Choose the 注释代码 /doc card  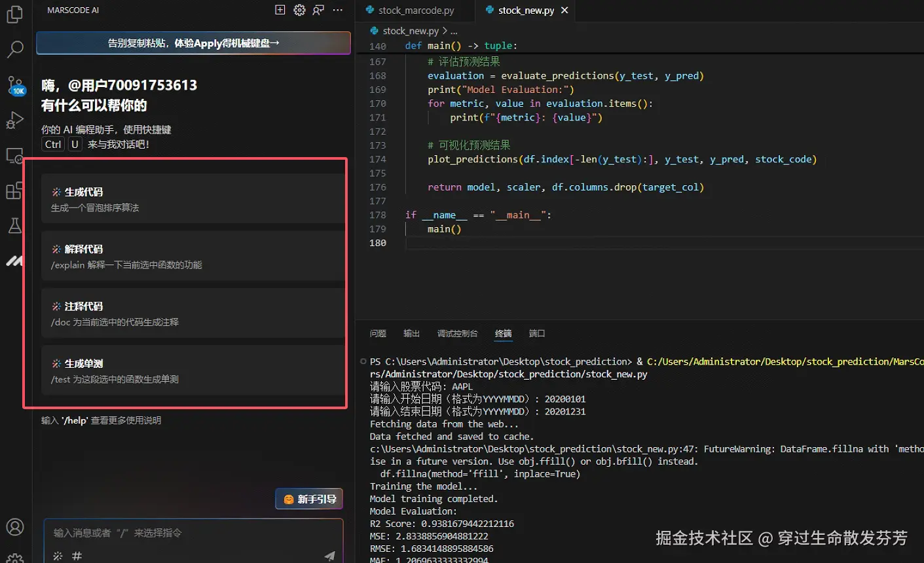click(193, 313)
